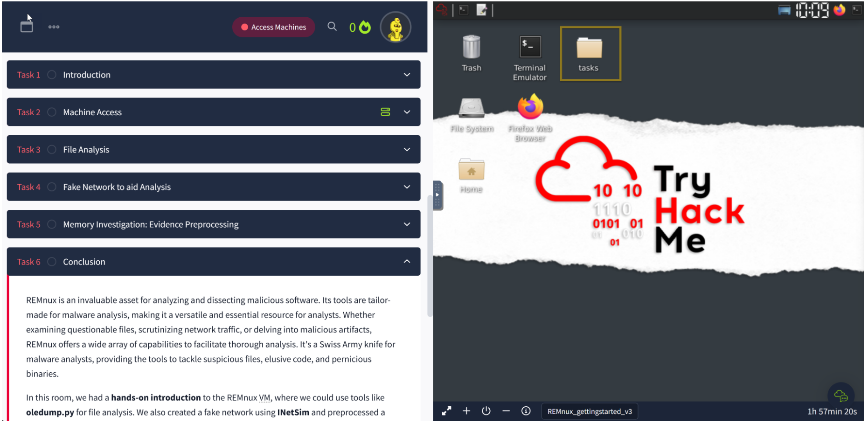Select the Conclusion task title
Image resolution: width=868 pixels, height=424 pixels.
(x=84, y=262)
